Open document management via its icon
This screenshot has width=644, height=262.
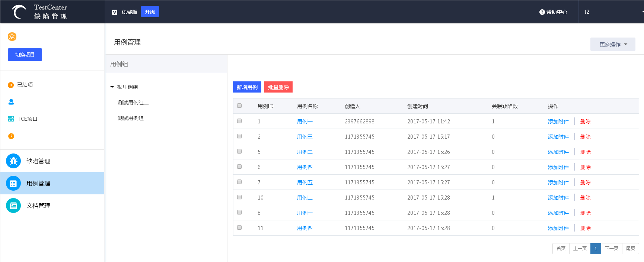click(13, 206)
